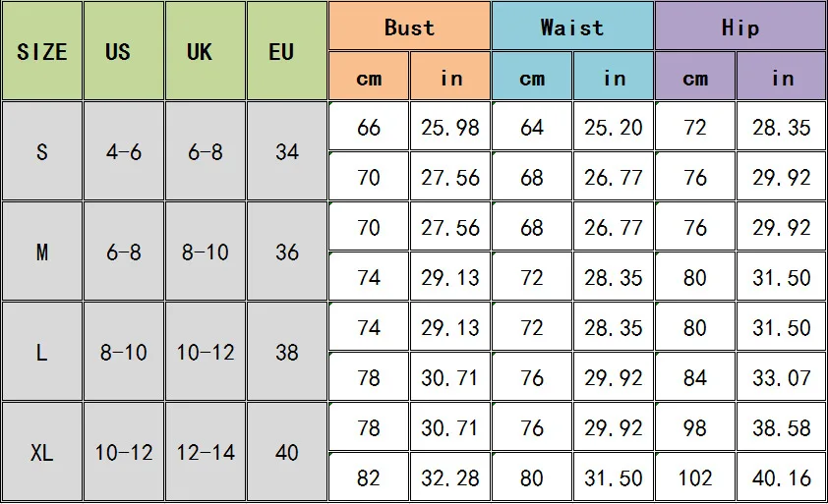828x504 pixels.
Task: Click the size M row label
Action: [41, 252]
